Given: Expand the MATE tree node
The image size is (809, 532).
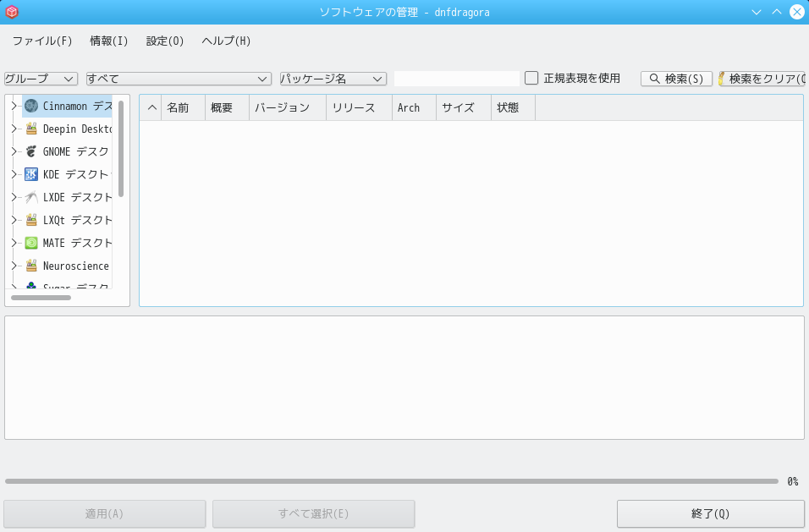Looking at the screenshot, I should [14, 243].
